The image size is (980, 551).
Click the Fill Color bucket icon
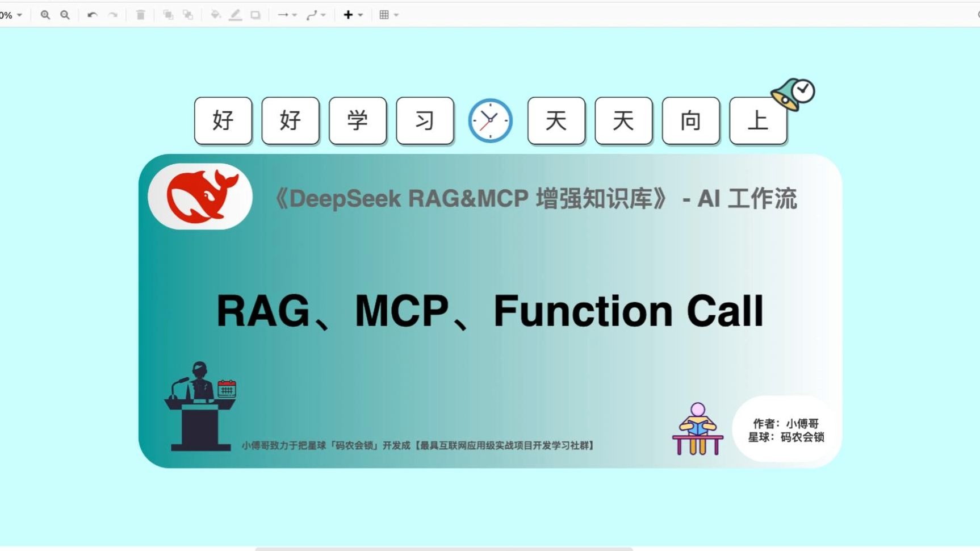[215, 15]
